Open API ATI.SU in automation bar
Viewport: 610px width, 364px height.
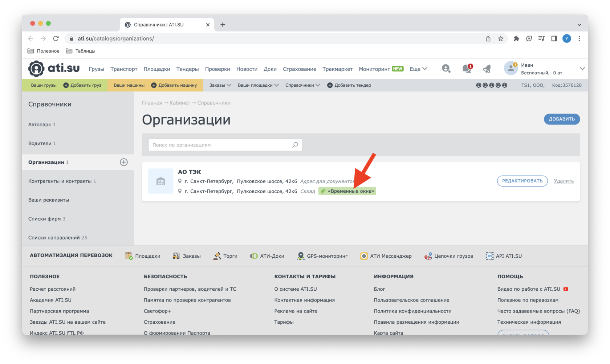point(504,256)
